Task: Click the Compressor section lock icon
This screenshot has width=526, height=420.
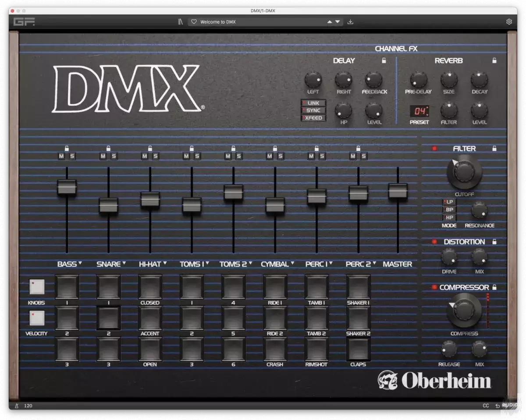Action: point(494,287)
